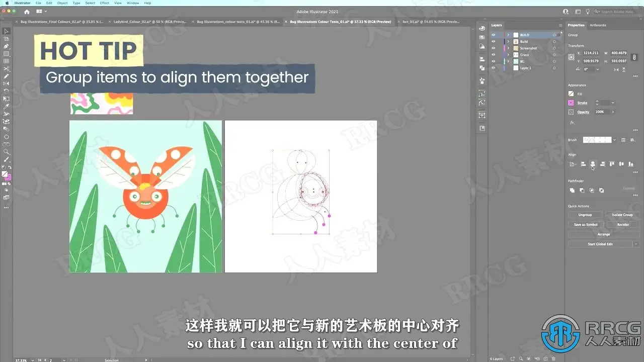The image size is (644, 362).
Task: Hide the Grass layer
Action: pos(494,55)
